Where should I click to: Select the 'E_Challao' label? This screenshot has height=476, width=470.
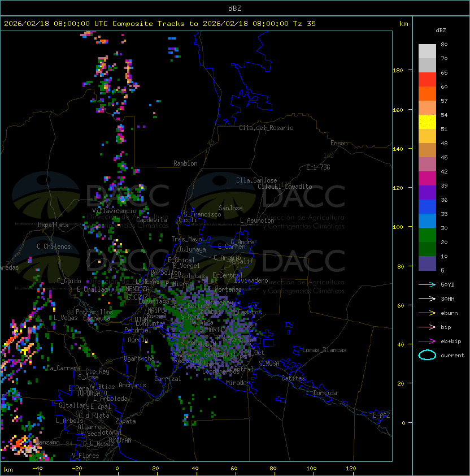92,289
